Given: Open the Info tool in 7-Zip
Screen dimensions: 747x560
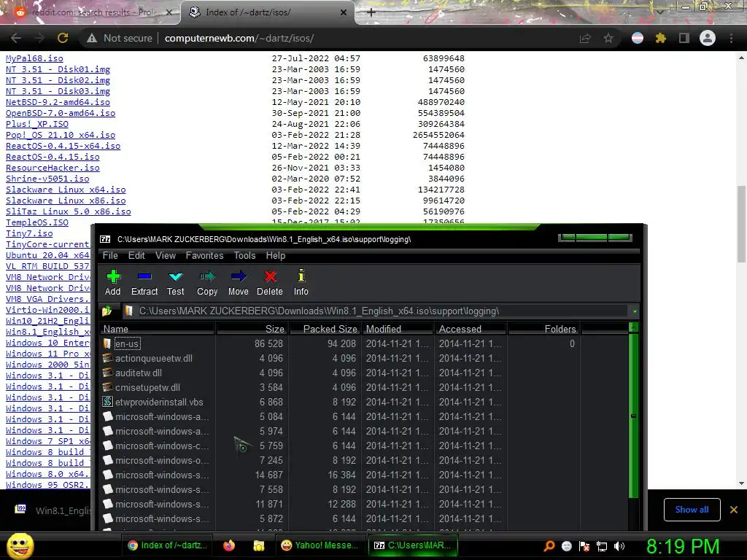Looking at the screenshot, I should pos(301,283).
